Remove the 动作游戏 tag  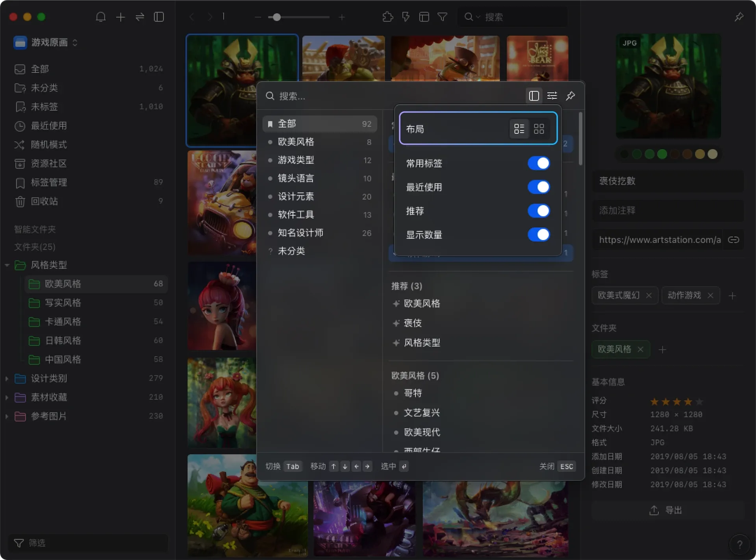(x=710, y=295)
